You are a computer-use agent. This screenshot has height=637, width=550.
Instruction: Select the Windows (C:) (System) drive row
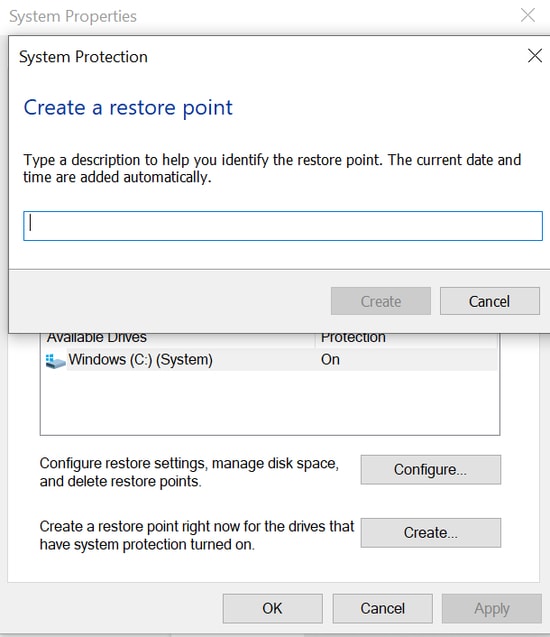271,360
